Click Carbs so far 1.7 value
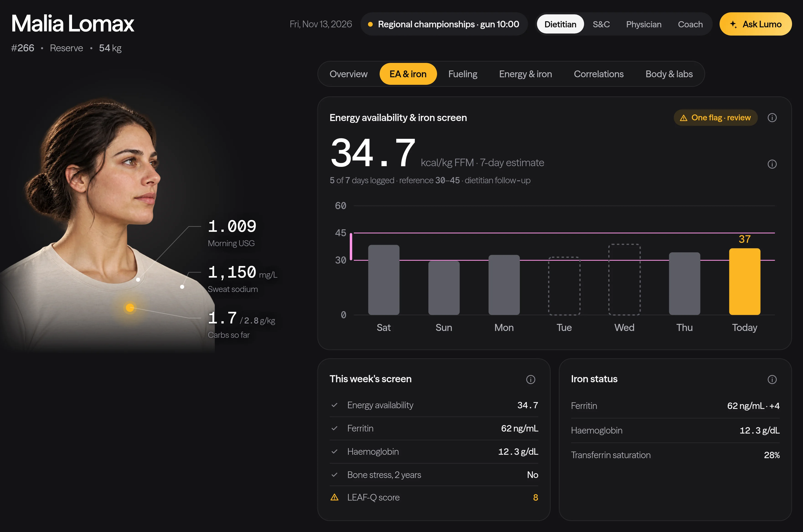Image resolution: width=803 pixels, height=532 pixels. (222, 318)
